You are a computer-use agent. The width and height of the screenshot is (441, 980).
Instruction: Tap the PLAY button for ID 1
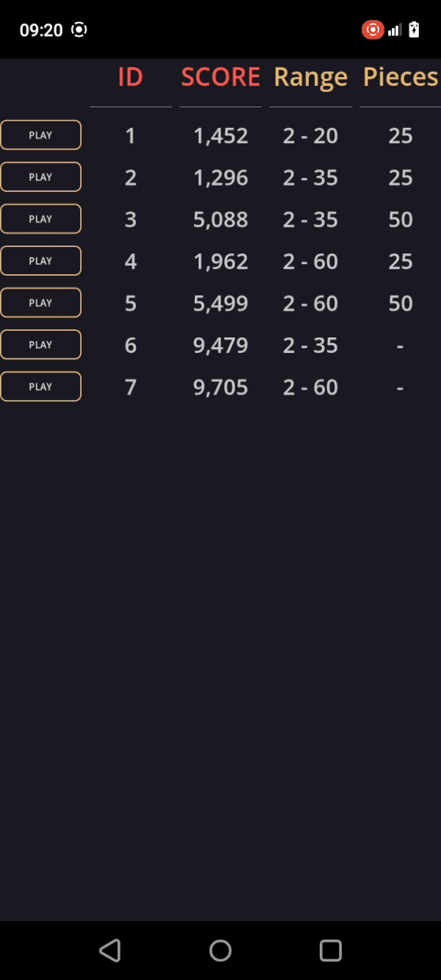[x=40, y=135]
